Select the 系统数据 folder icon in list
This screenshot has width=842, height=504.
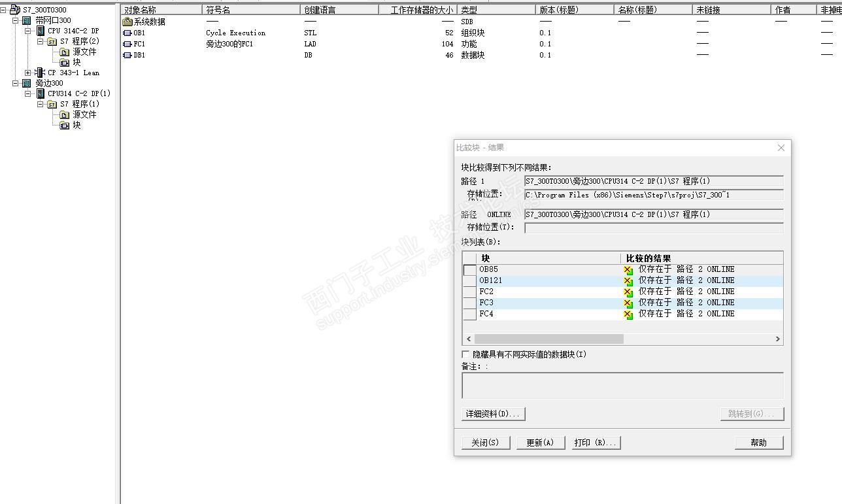pos(127,22)
